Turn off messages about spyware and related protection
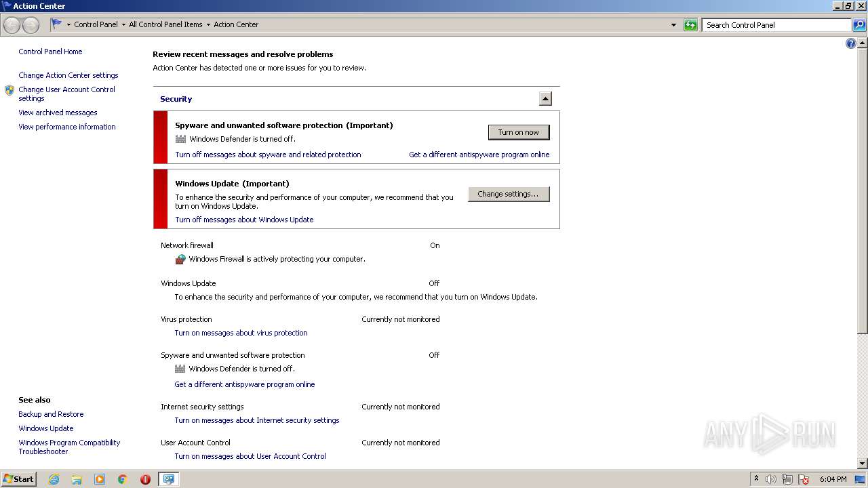This screenshot has width=868, height=488. pyautogui.click(x=268, y=155)
